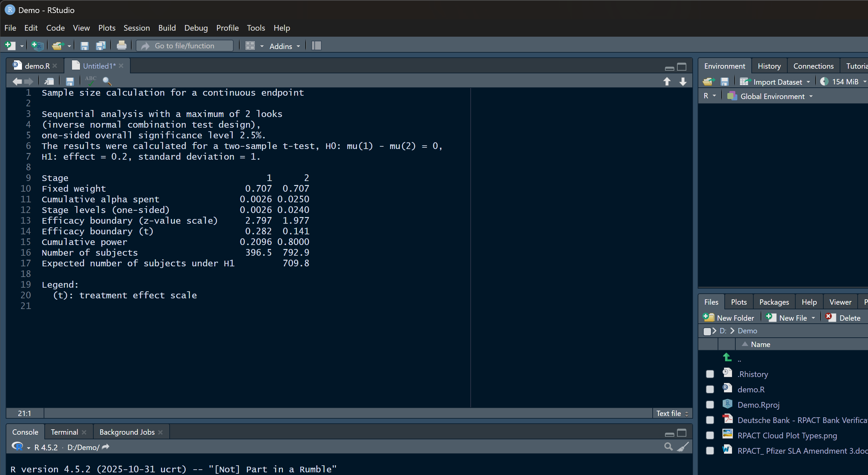Open the Tools menu

(x=256, y=28)
